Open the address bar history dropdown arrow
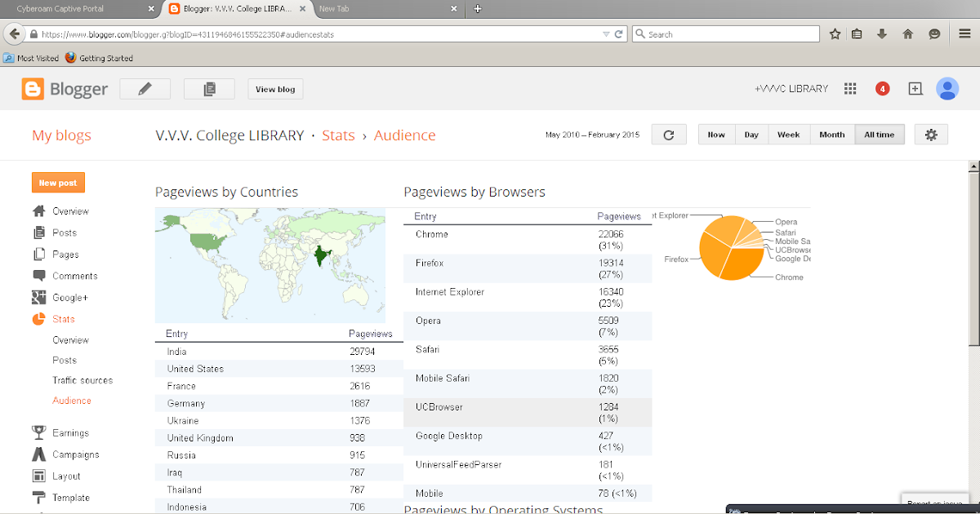This screenshot has height=514, width=980. click(x=605, y=34)
